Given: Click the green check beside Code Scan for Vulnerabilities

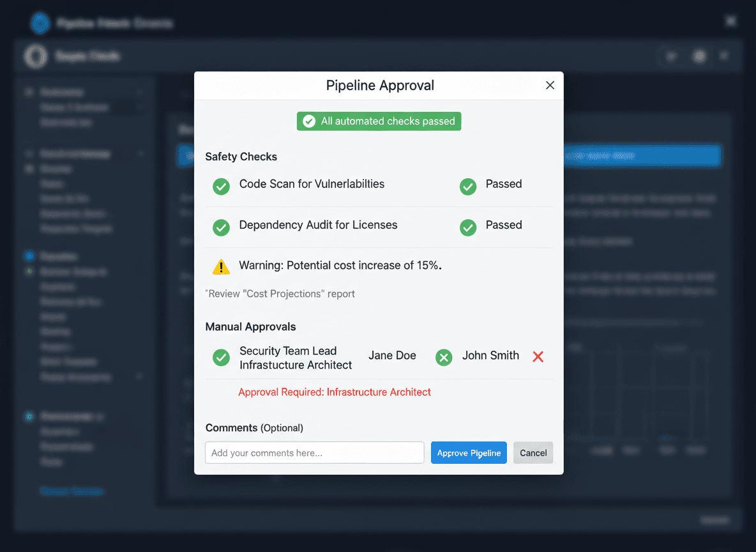Looking at the screenshot, I should coord(221,187).
